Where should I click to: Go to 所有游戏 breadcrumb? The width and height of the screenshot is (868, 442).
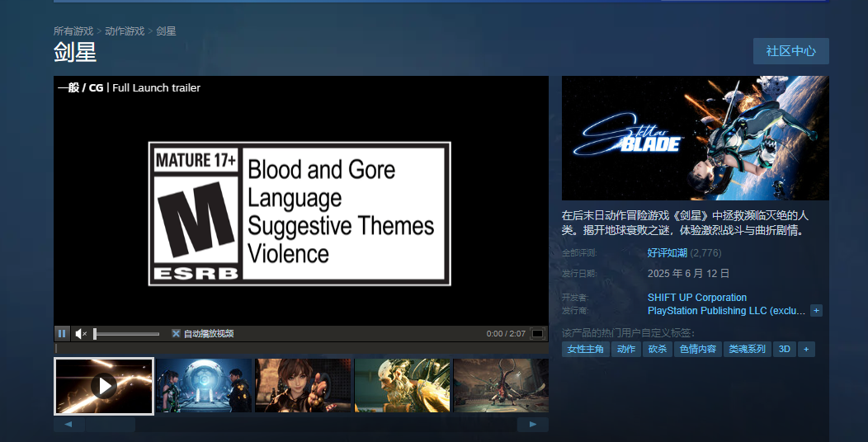[73, 31]
